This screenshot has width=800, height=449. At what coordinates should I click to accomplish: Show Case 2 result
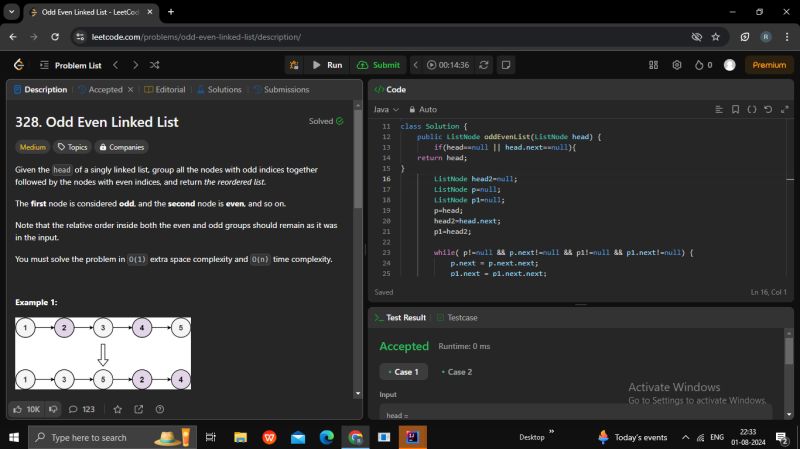457,372
